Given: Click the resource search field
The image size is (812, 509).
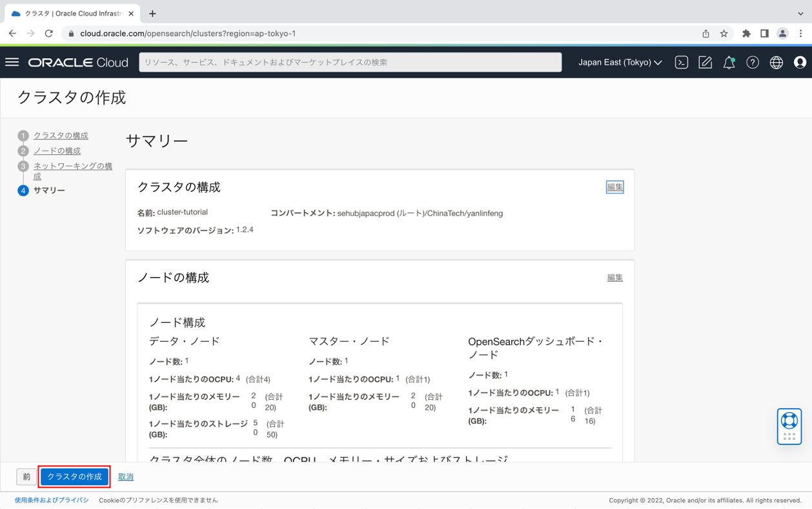Looking at the screenshot, I should [x=350, y=62].
